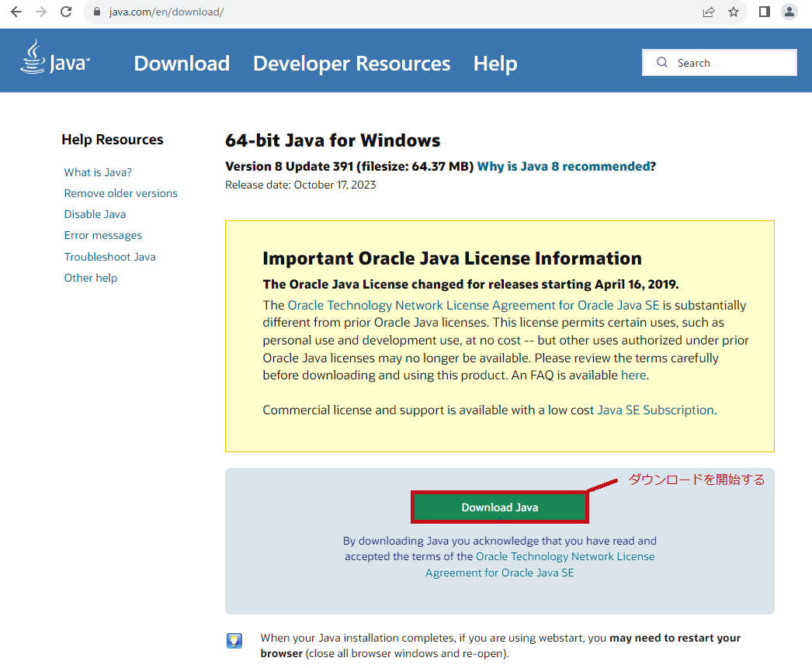Click the lightbulb tip icon
Viewport: 812px width, 668px height.
234,641
